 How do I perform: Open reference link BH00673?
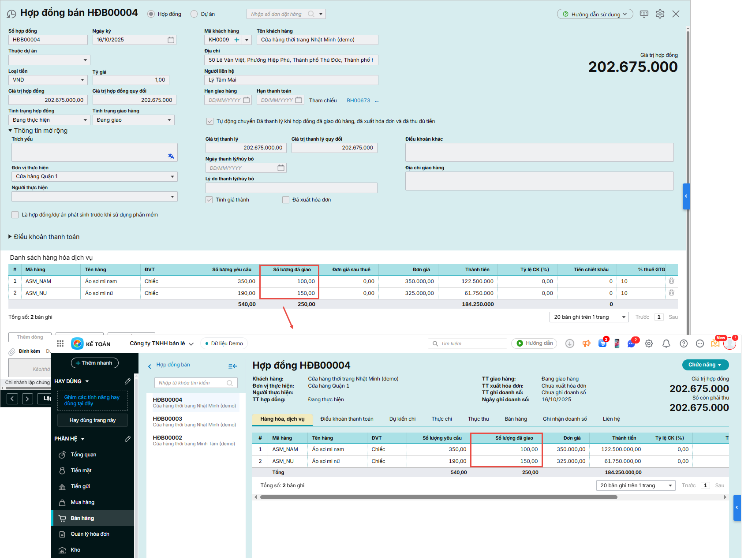pos(358,101)
